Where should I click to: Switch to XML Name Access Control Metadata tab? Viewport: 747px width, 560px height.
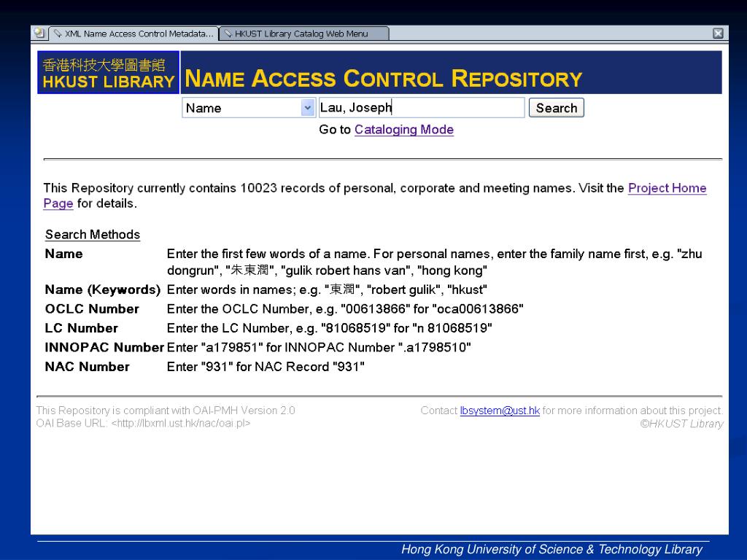[134, 34]
